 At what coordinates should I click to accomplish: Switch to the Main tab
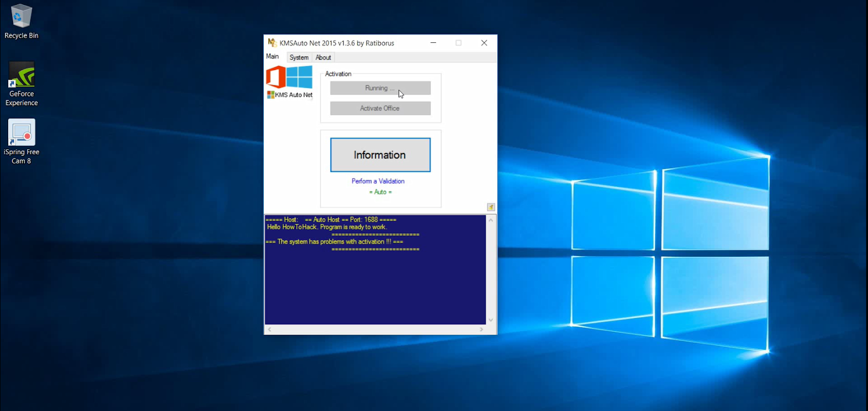click(x=272, y=56)
